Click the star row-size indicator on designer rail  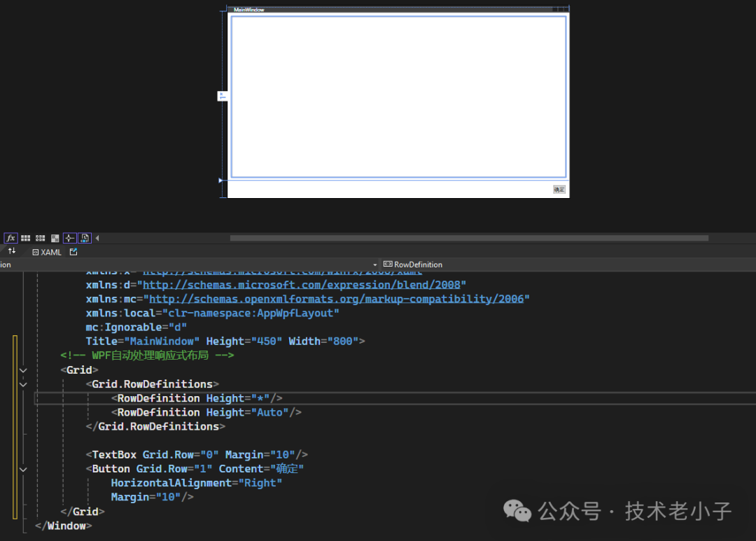click(x=222, y=95)
